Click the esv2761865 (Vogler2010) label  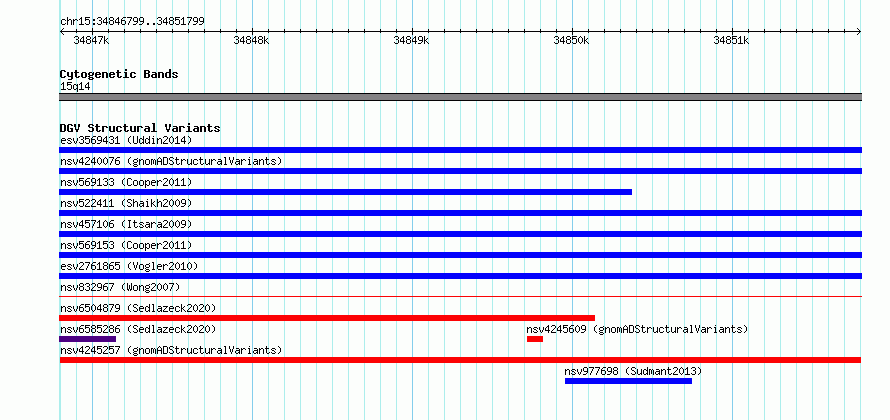point(129,266)
